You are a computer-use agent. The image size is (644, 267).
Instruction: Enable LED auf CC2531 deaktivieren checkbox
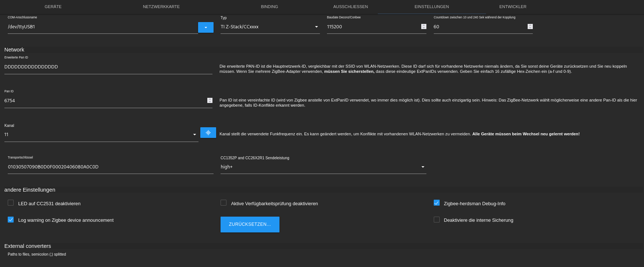pos(11,203)
